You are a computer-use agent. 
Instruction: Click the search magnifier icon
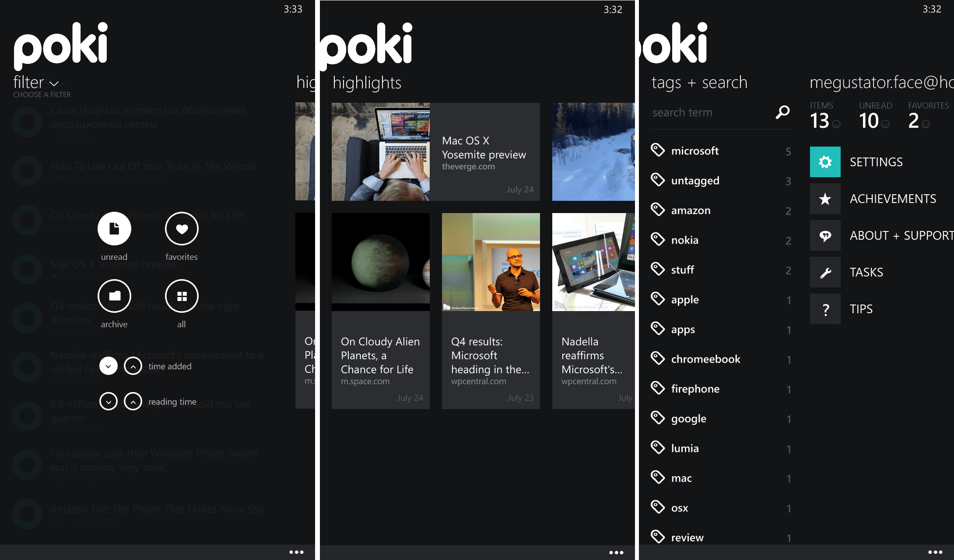(782, 112)
